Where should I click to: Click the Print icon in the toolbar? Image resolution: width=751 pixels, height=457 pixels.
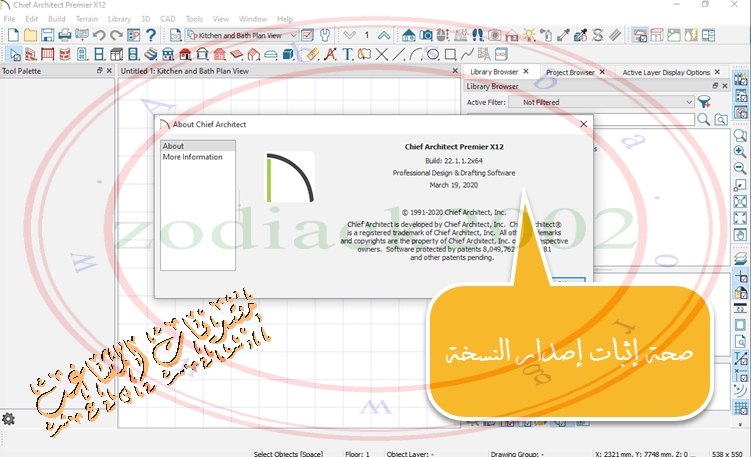(65, 35)
